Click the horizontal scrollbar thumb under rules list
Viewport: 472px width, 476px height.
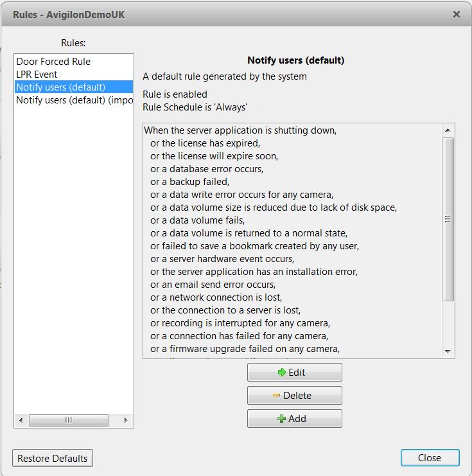coord(69,420)
